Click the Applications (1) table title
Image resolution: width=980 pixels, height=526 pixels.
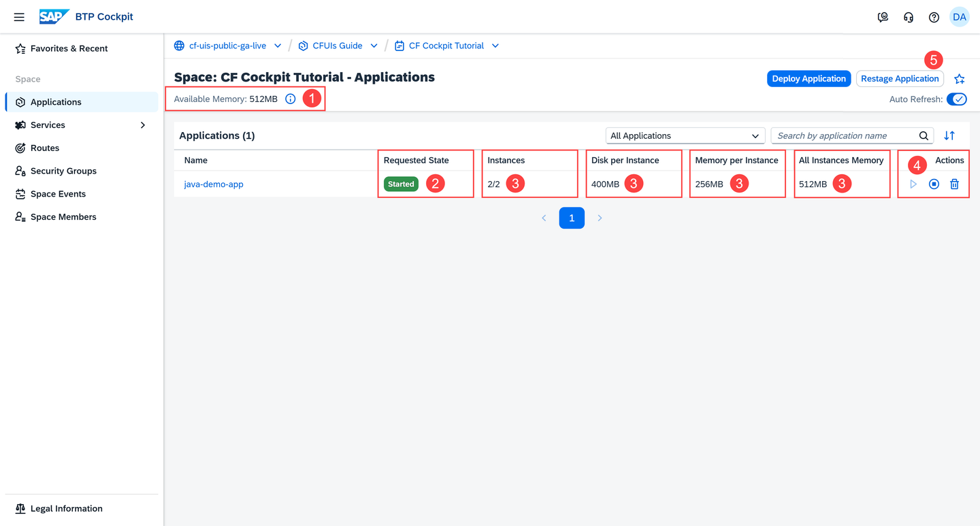217,135
